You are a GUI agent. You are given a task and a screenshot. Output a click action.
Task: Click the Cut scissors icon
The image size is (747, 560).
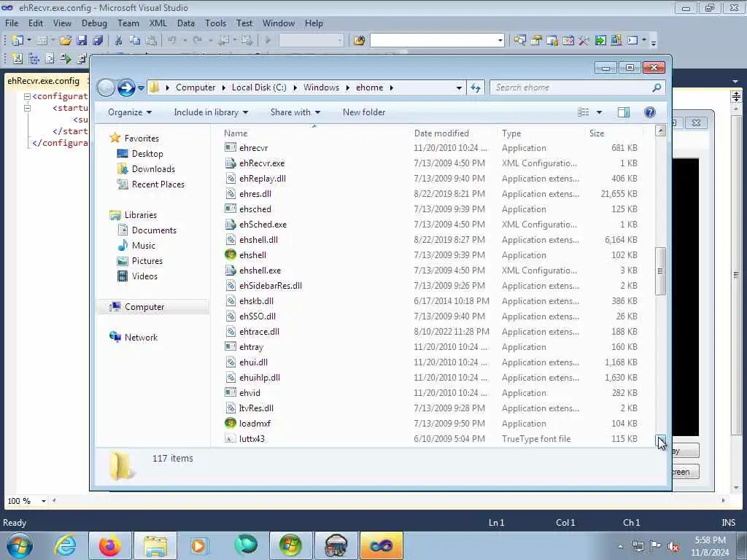point(119,41)
